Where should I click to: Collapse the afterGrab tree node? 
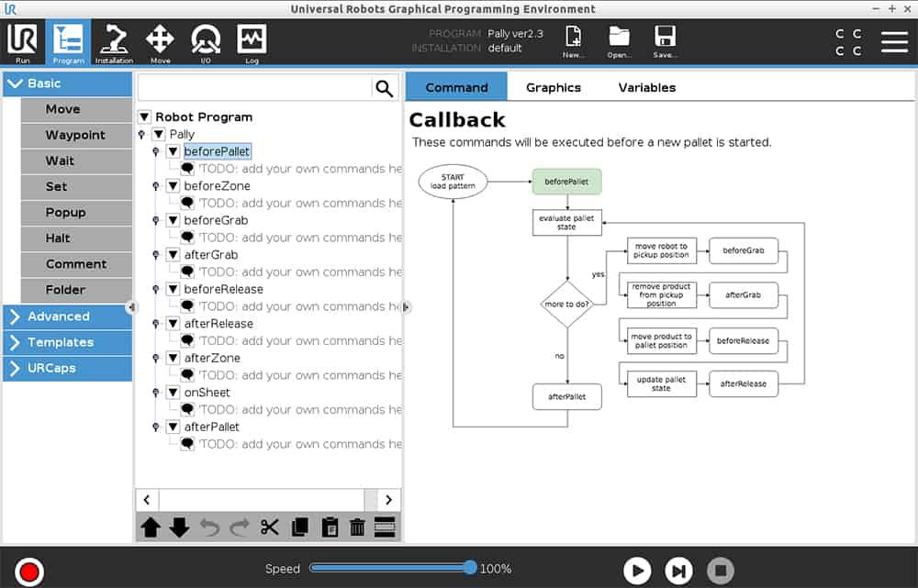pyautogui.click(x=173, y=255)
